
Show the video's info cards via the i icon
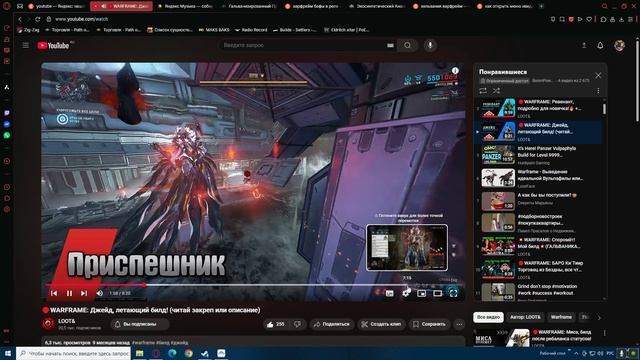pos(455,71)
